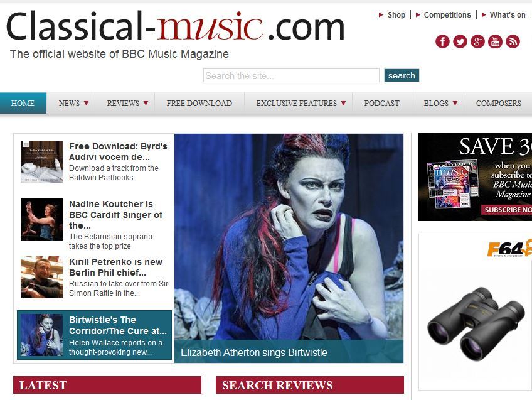Open the Competitions link
This screenshot has height=400, width=532.
click(x=447, y=15)
